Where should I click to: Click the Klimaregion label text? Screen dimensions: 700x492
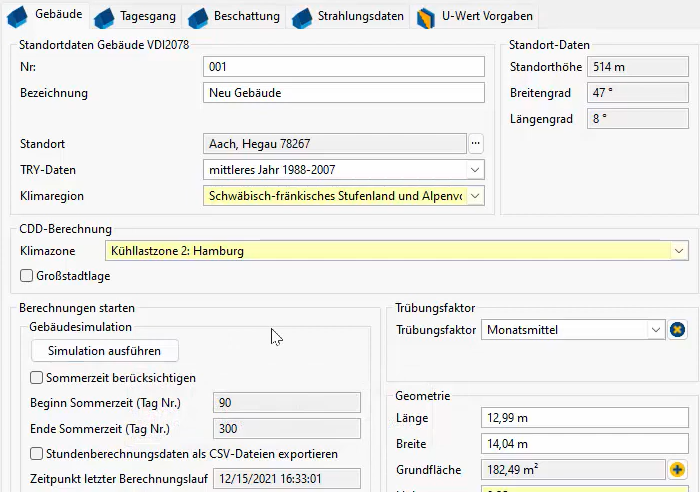tap(52, 196)
